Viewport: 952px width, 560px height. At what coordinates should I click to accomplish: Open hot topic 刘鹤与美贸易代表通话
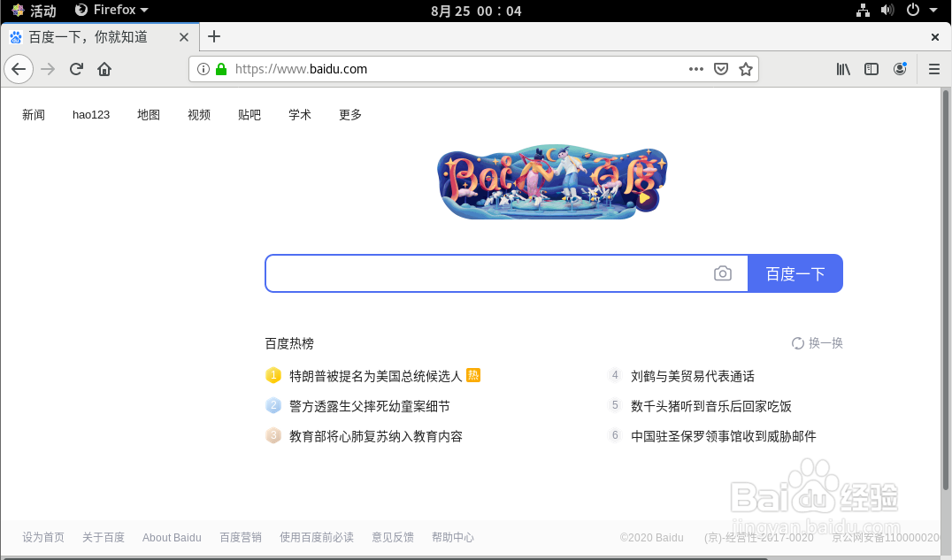[693, 376]
